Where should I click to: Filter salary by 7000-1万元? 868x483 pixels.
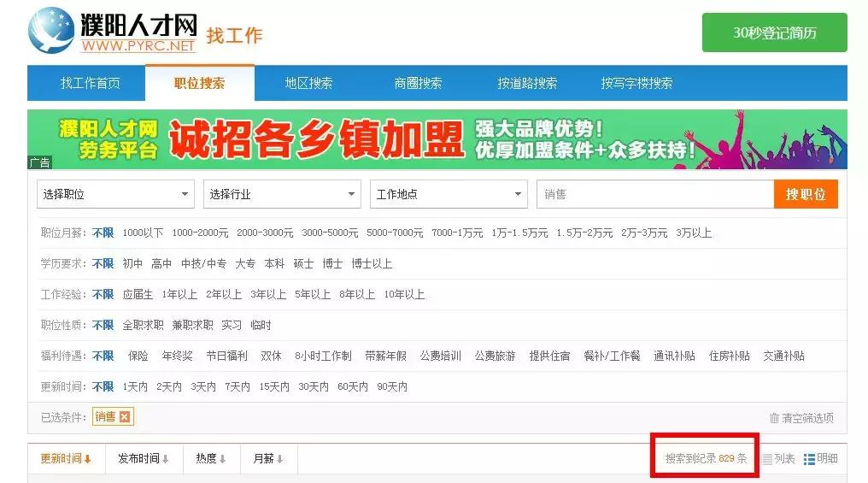pos(457,233)
